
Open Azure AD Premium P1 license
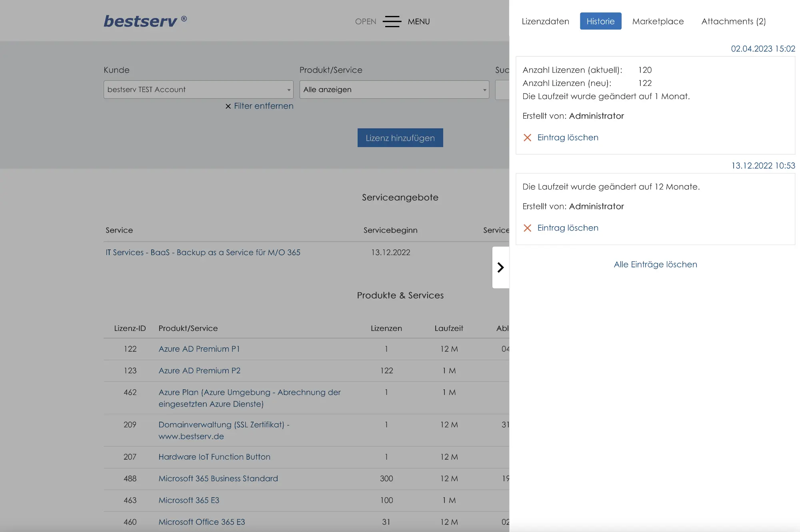199,349
